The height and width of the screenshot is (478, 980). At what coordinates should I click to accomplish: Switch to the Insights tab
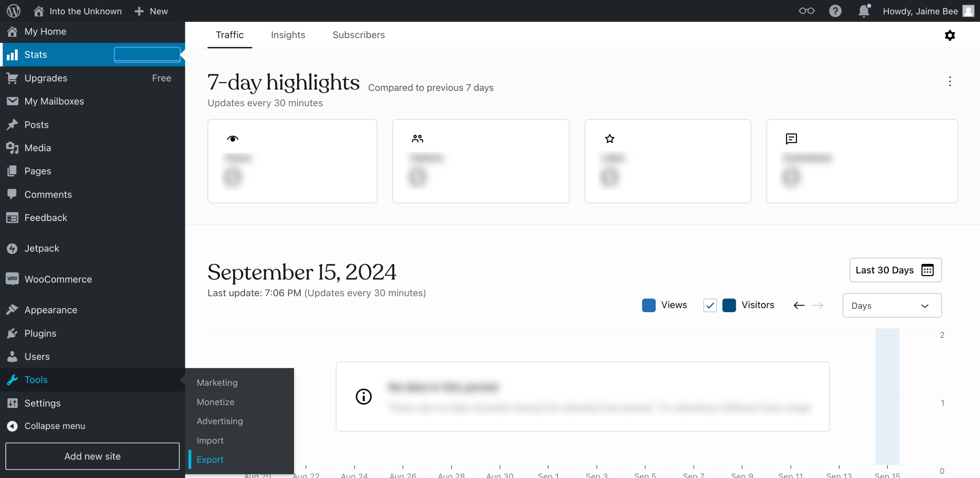point(288,35)
